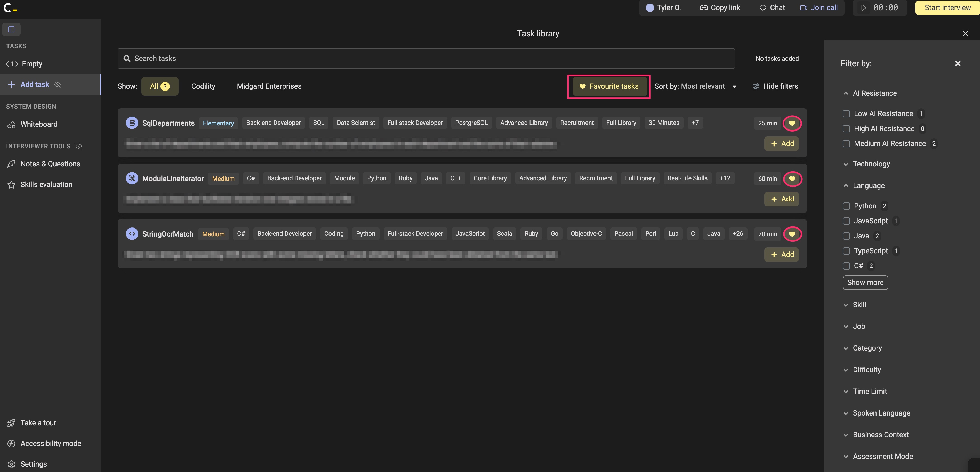Expand the Assessment Mode filter section
980x472 pixels.
(878, 457)
